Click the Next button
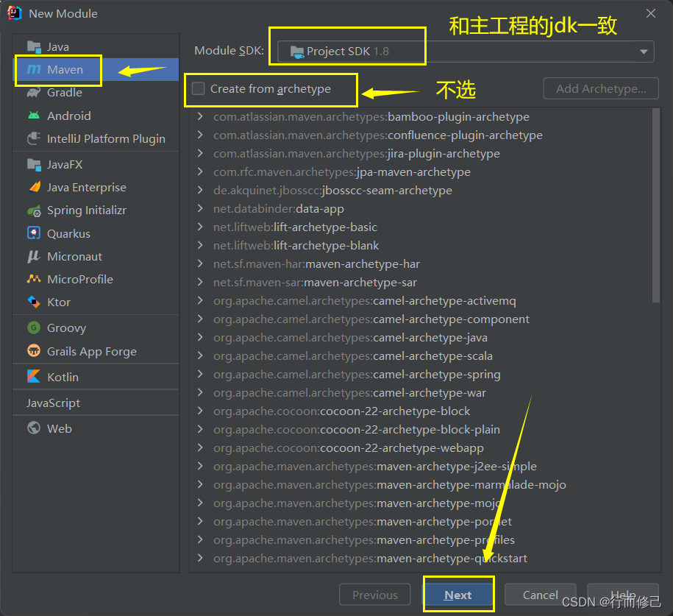Screen dimensions: 673x616 click(x=458, y=595)
